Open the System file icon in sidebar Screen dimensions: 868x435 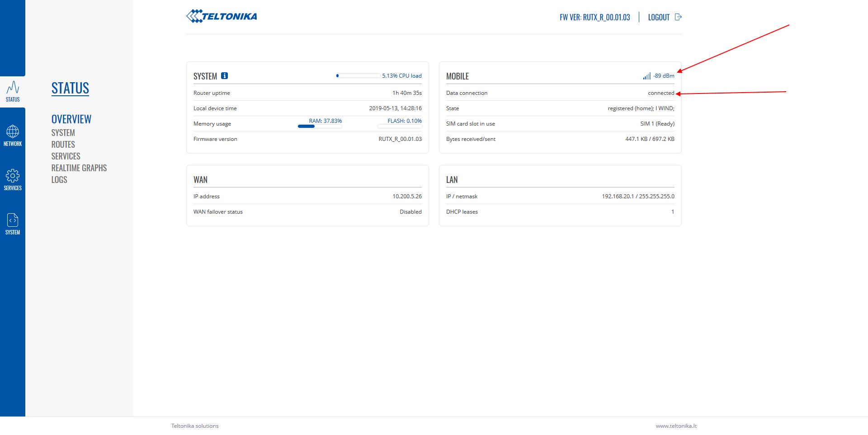13,220
